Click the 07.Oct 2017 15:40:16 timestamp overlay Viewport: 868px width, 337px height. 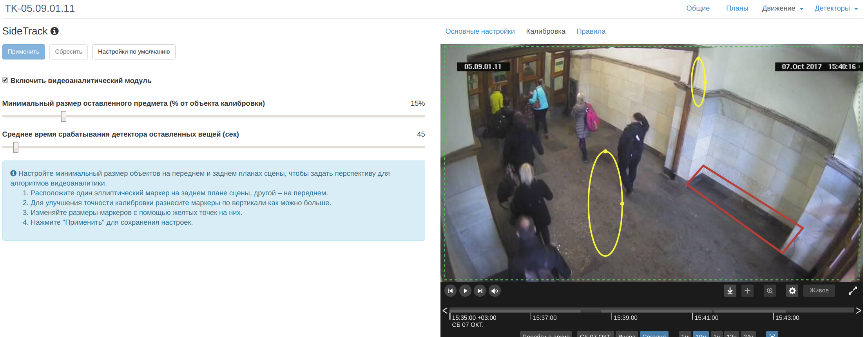819,67
